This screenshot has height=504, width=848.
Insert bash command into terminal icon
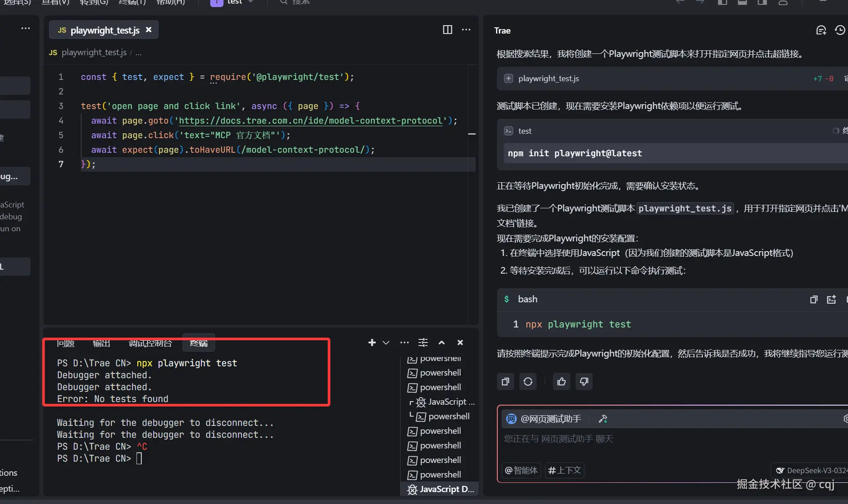(x=831, y=299)
